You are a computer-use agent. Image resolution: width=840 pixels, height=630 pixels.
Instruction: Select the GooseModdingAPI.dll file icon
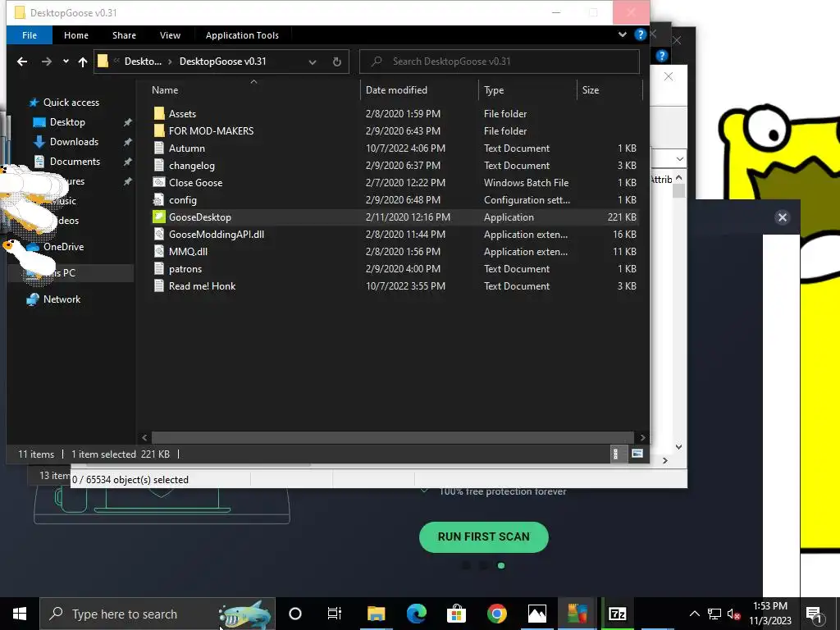click(159, 234)
